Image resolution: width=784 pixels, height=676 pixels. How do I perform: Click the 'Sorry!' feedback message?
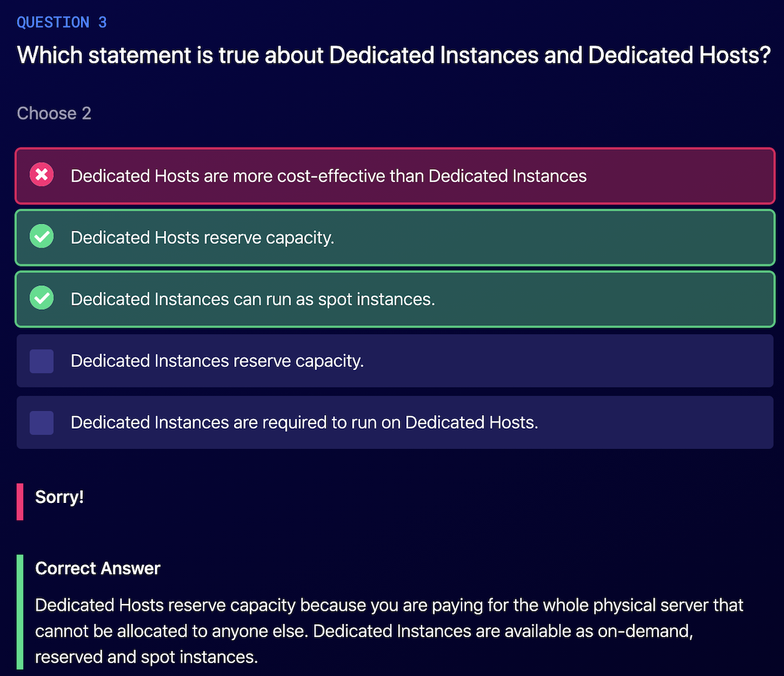(59, 497)
